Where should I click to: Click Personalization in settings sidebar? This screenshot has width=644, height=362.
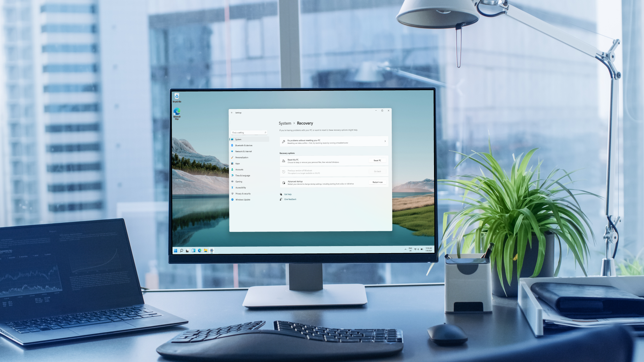point(241,157)
